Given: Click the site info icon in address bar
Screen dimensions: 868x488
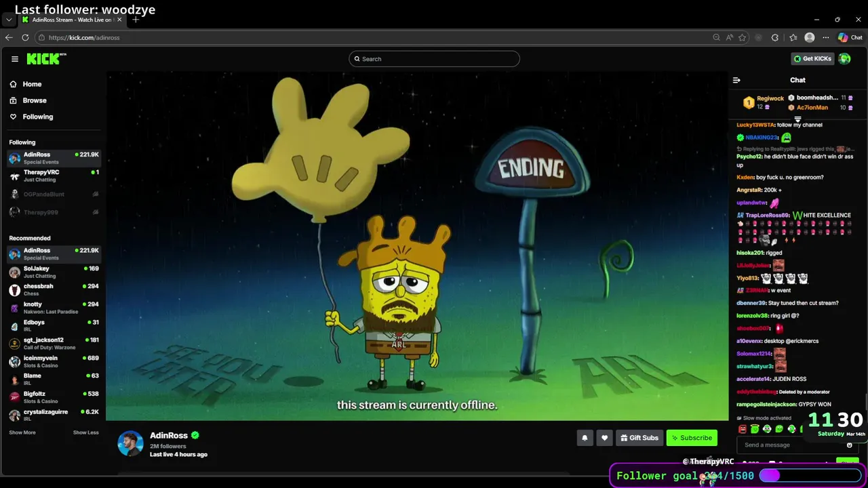Looking at the screenshot, I should coord(41,37).
